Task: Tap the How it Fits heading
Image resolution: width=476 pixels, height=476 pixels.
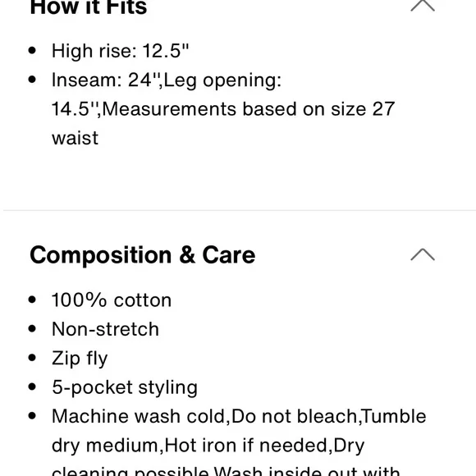Action: (89, 7)
